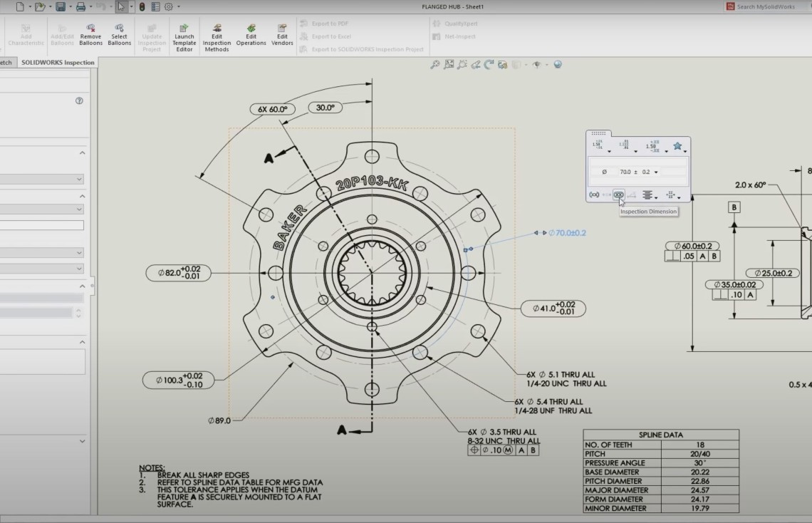The width and height of the screenshot is (812, 523).
Task: Open the Select tool dropdown arrow
Action: (131, 6)
